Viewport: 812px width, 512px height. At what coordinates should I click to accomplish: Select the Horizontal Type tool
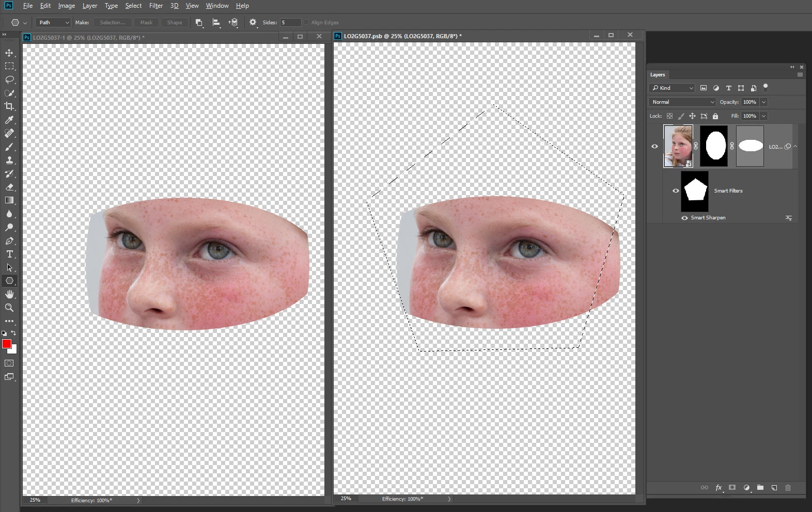click(x=9, y=254)
